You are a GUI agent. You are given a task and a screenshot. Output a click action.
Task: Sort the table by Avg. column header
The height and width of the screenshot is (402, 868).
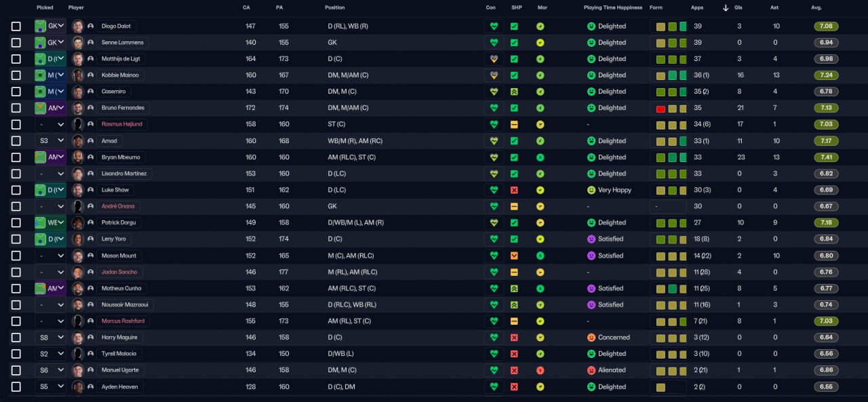click(x=816, y=7)
